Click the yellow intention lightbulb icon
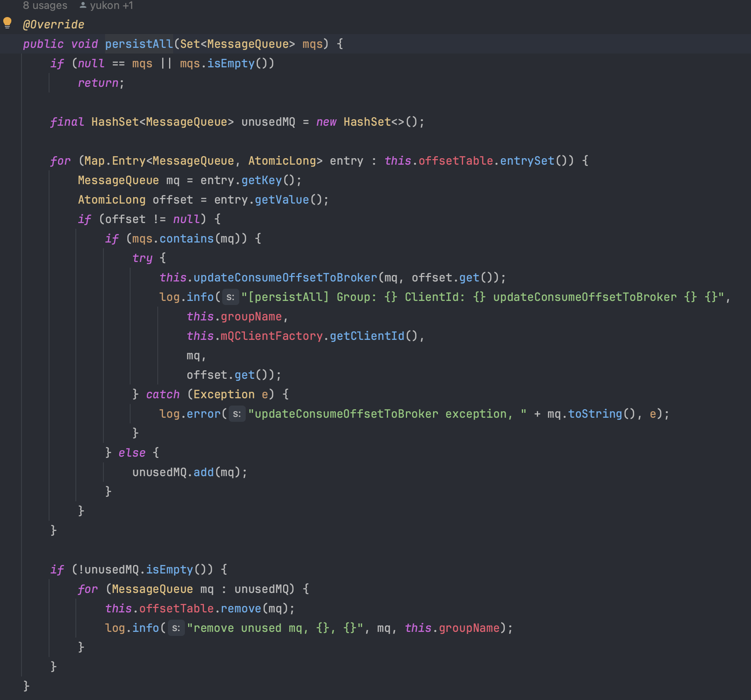This screenshot has width=751, height=700. (x=6, y=24)
